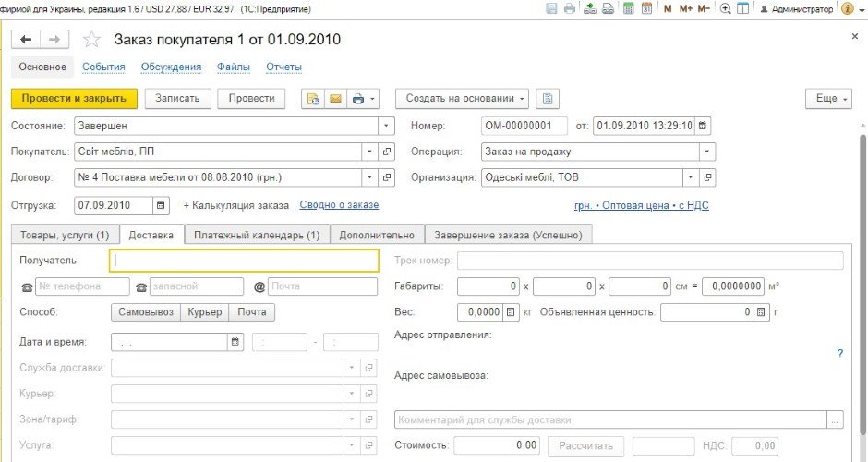Switch to Товары, услуги (1) tab

point(65,235)
